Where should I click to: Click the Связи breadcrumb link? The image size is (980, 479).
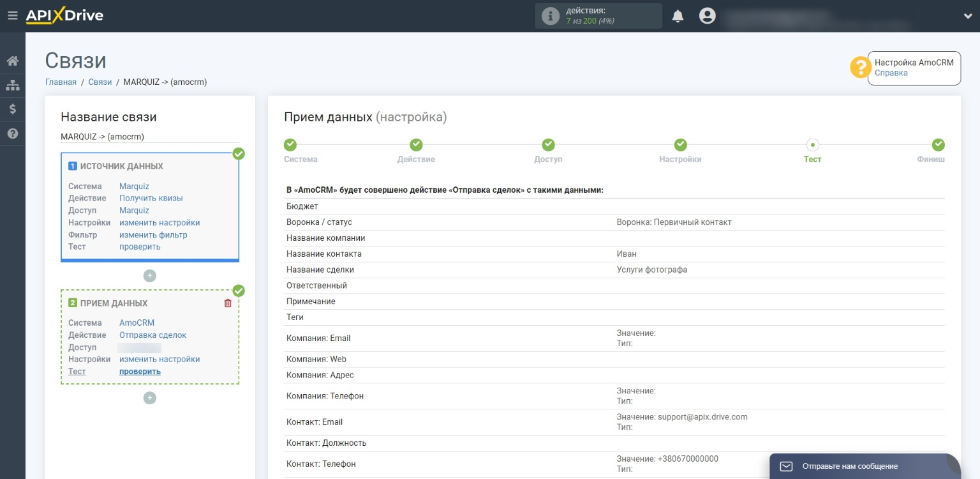(100, 82)
